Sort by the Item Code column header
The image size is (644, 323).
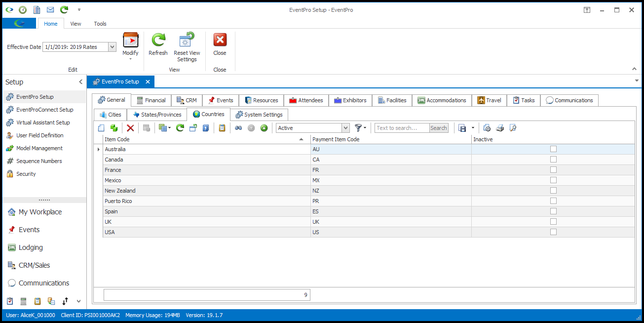[x=206, y=139]
